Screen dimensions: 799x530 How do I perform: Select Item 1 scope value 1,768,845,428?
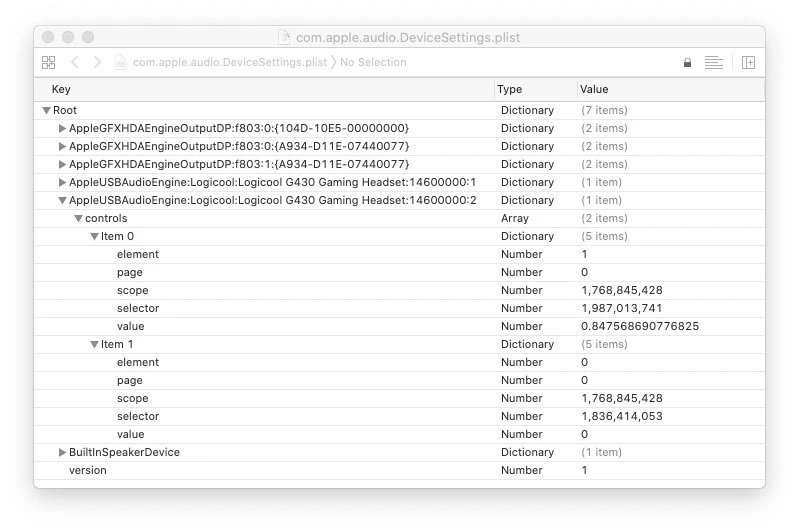tap(622, 398)
